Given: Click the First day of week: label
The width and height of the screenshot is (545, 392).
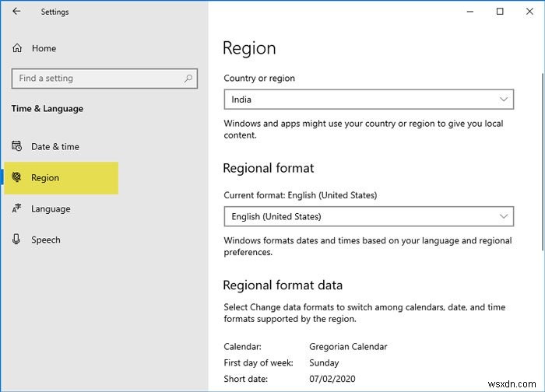Looking at the screenshot, I should (x=258, y=362).
